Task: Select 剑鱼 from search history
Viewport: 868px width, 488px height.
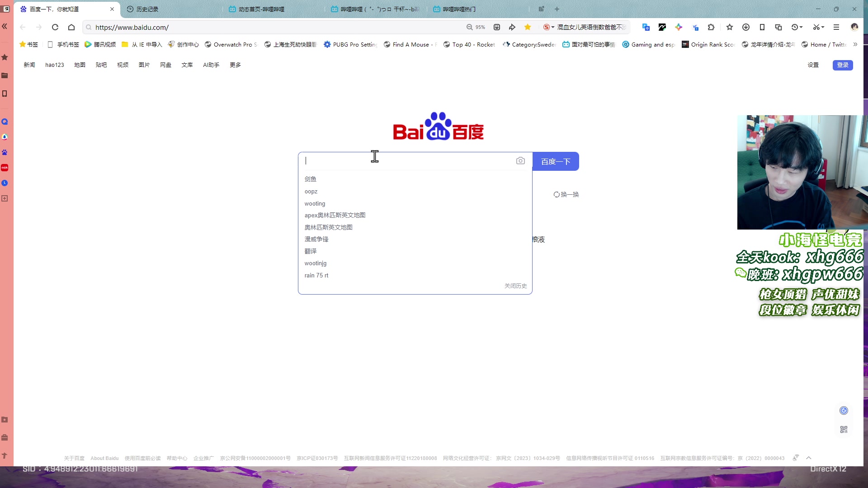Action: 311,179
